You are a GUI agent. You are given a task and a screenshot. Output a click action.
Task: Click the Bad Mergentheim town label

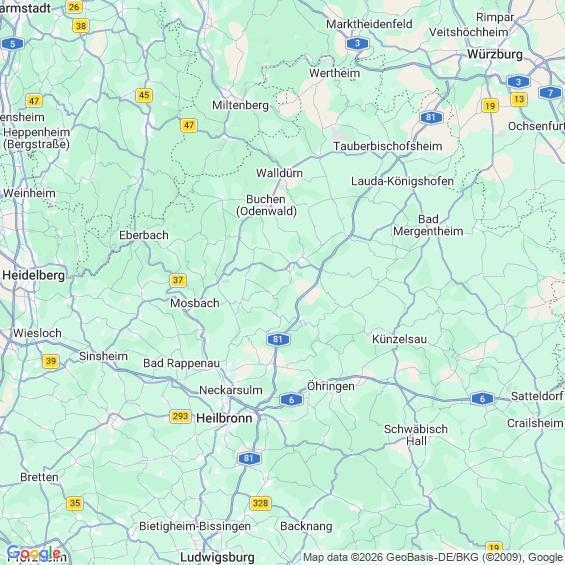tap(428, 225)
